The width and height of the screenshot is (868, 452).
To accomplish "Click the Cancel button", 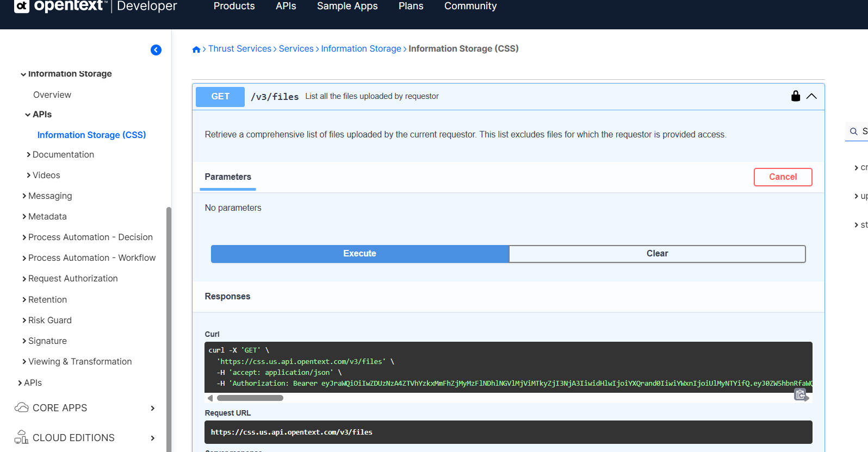I will point(783,177).
